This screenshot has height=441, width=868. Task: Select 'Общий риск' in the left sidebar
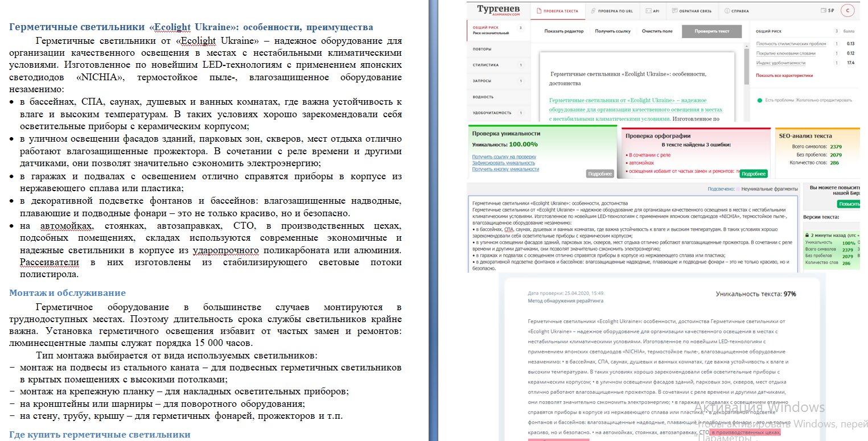pyautogui.click(x=498, y=30)
